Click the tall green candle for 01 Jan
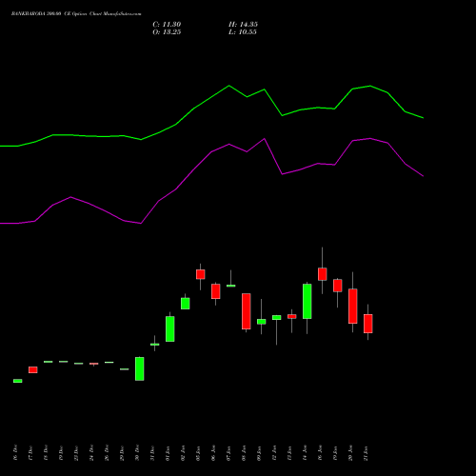Screen dimensions: 476x476 tap(170, 328)
